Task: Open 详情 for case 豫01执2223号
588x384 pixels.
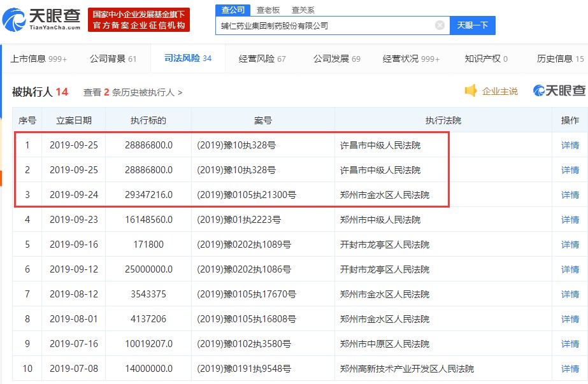Action: [570, 219]
